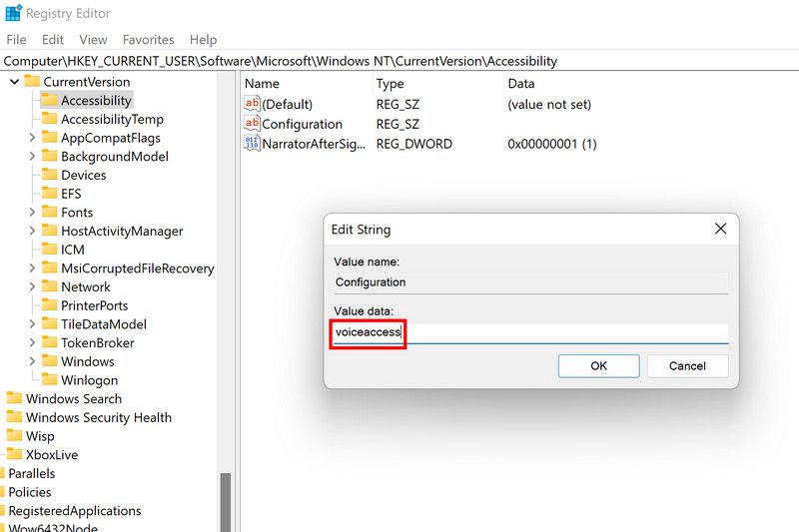Open the File menu
Viewport: 799px width, 532px height.
(16, 40)
